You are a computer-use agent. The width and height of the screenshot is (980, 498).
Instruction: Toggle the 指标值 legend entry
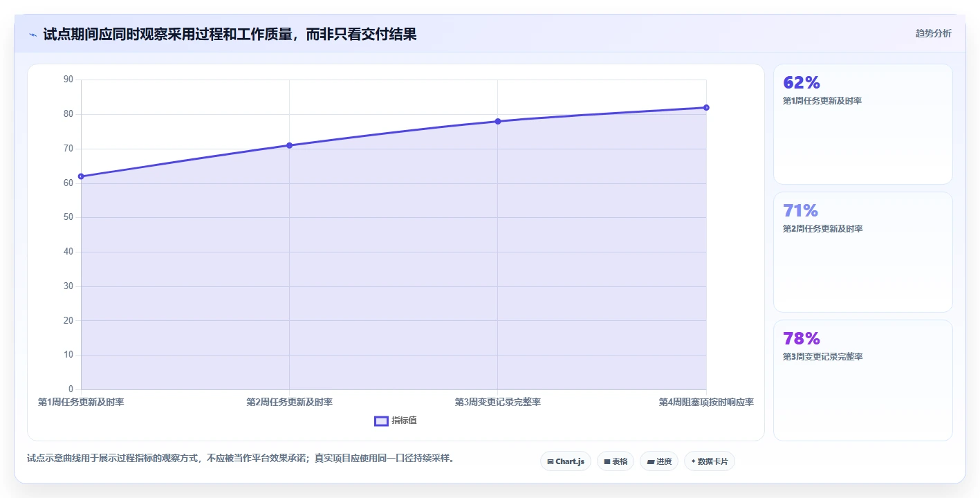396,421
